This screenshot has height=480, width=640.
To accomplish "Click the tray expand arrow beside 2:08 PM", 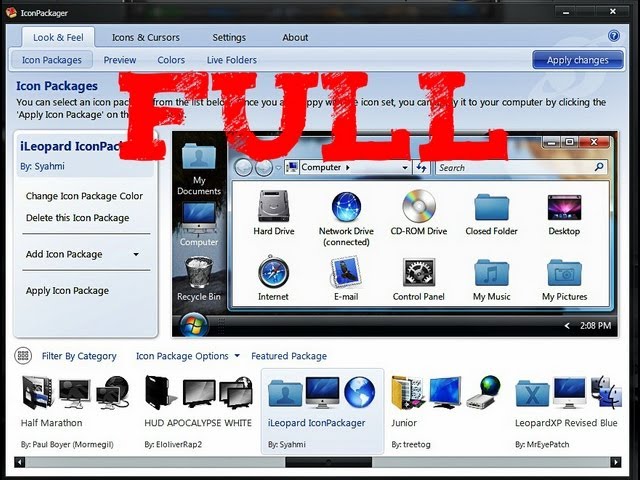I will point(567,325).
